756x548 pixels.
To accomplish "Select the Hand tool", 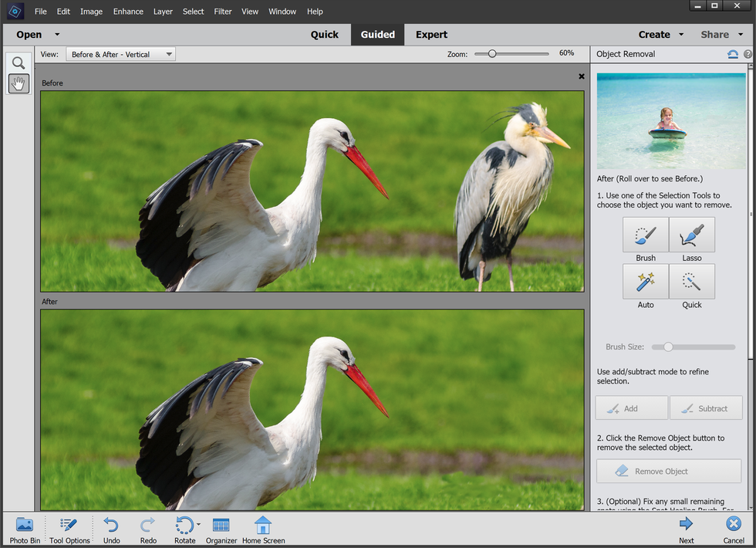I will 19,83.
